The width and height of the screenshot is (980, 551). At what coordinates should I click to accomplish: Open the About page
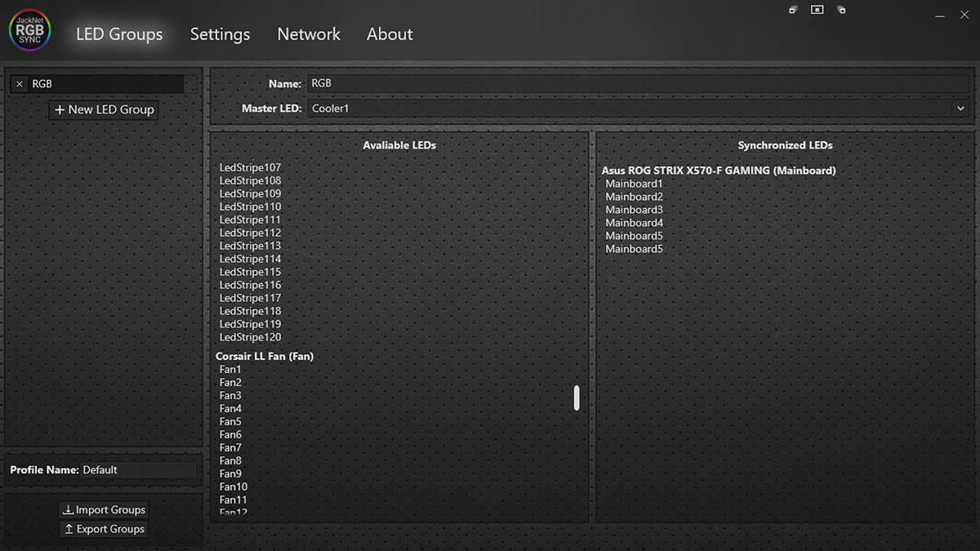[389, 33]
